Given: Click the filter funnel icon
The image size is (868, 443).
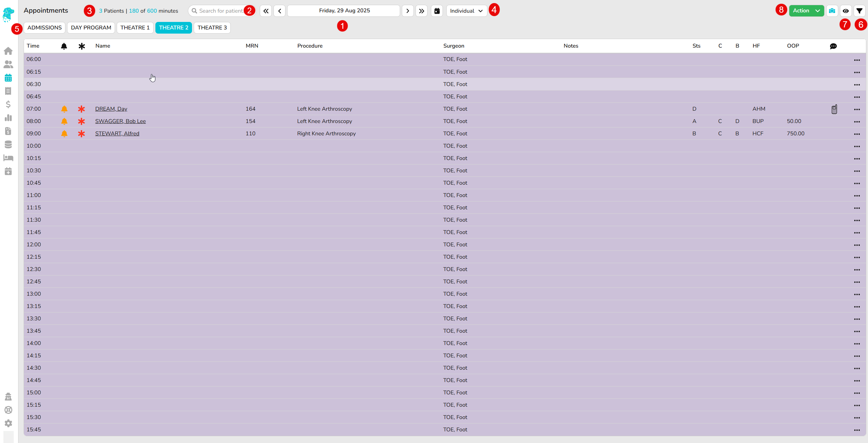Looking at the screenshot, I should coord(859,11).
